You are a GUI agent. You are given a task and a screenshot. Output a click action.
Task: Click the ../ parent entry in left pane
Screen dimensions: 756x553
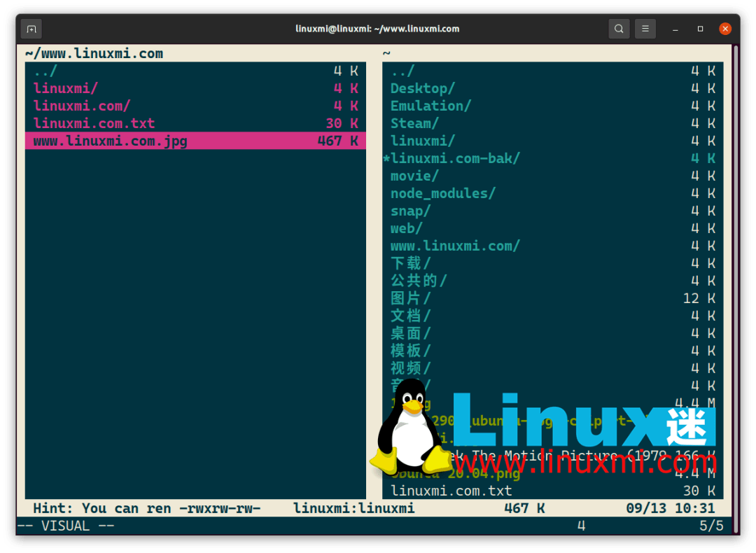[195, 71]
